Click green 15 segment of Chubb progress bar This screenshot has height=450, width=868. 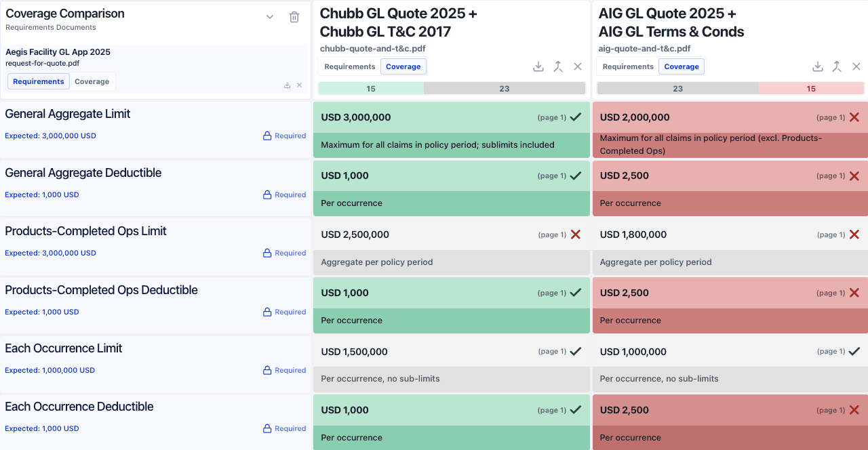(x=371, y=88)
